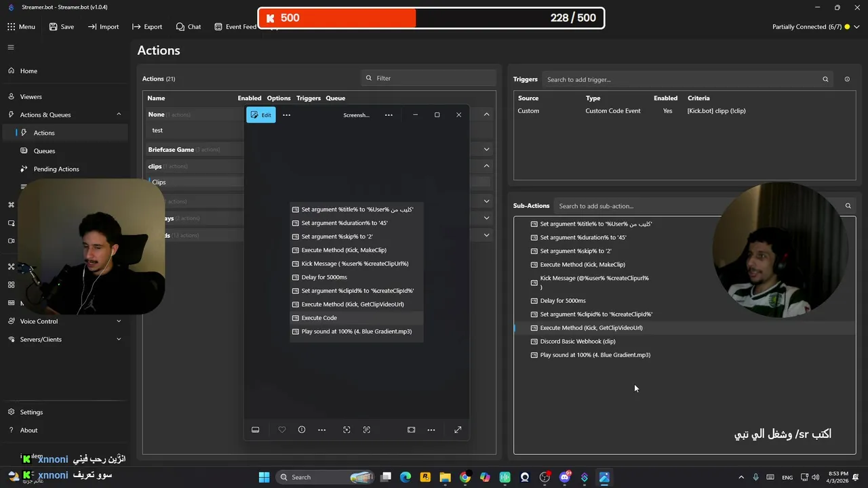Click the Criteria column header in Triggers
This screenshot has height=488, width=868.
point(698,98)
